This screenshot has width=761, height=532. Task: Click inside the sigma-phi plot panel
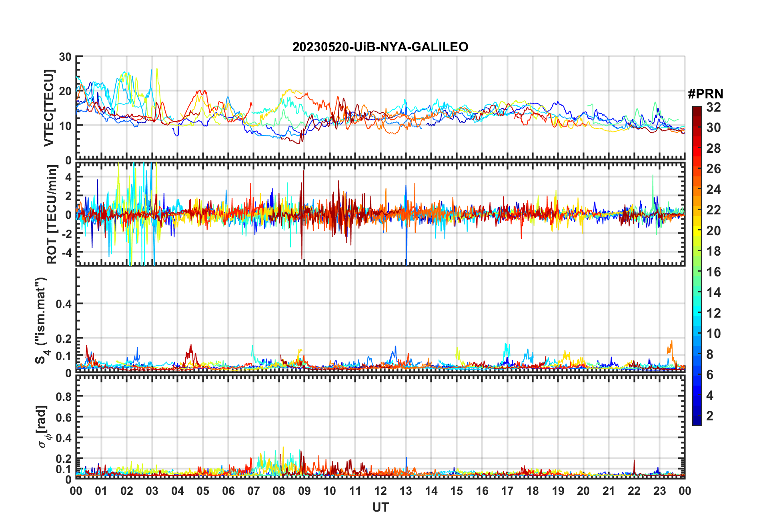coord(380,427)
